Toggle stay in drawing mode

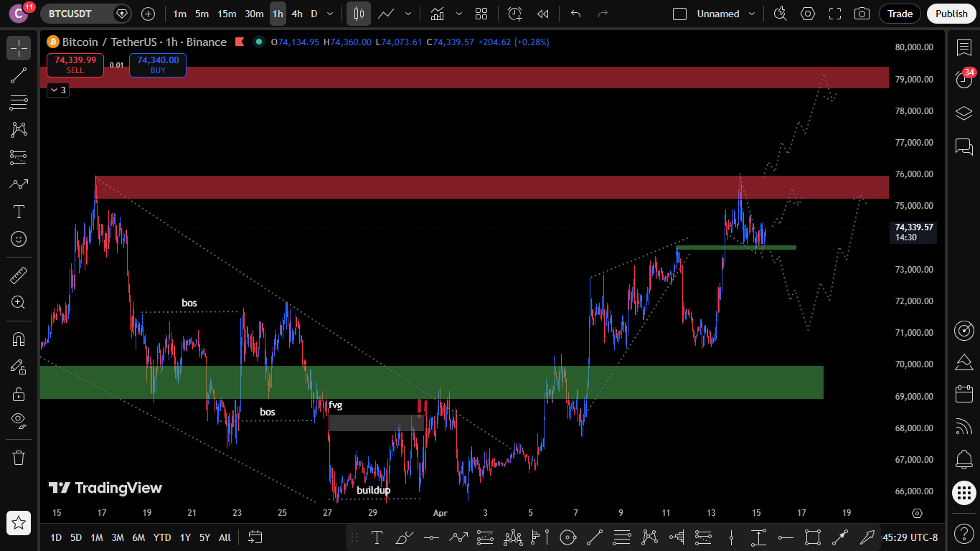pyautogui.click(x=19, y=367)
